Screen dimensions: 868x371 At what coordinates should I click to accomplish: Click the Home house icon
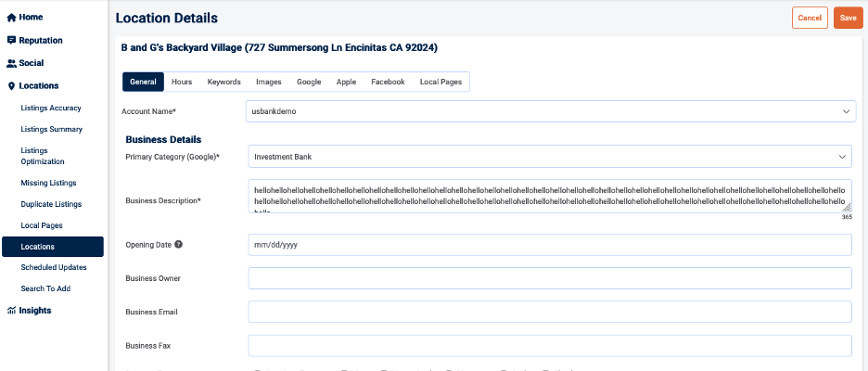coord(11,18)
